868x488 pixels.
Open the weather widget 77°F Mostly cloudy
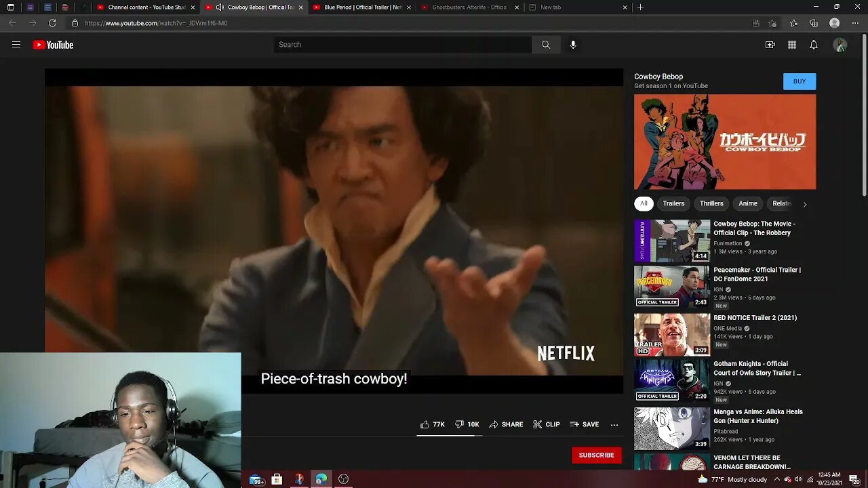(732, 480)
